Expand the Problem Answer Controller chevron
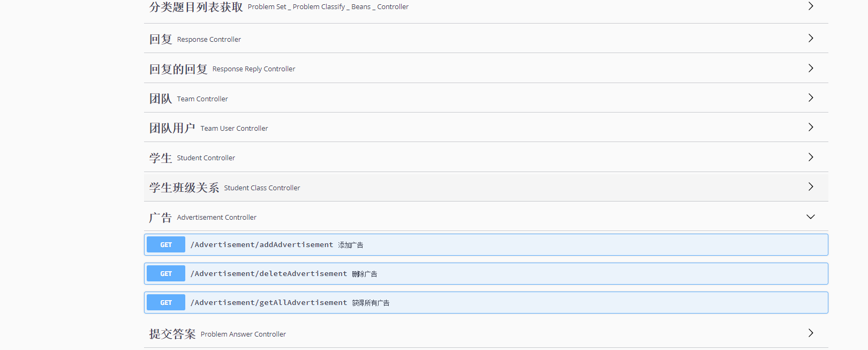The height and width of the screenshot is (350, 868). click(811, 333)
